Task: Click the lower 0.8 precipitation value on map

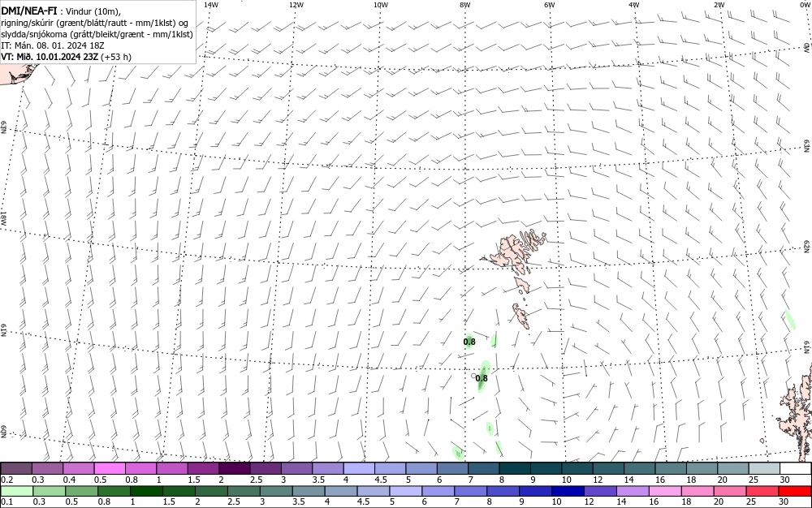Action: pyautogui.click(x=482, y=378)
